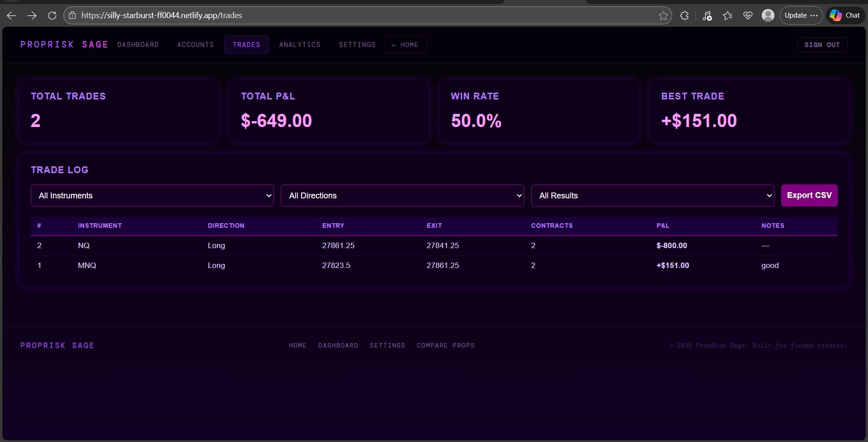Click the footer PropRisk Sage logo
The height and width of the screenshot is (442, 868).
coord(57,345)
